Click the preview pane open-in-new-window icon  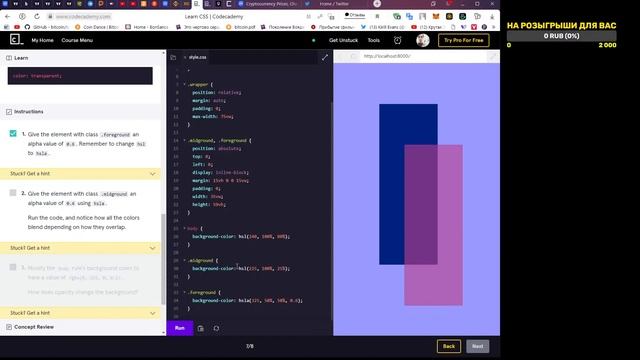[x=493, y=56]
